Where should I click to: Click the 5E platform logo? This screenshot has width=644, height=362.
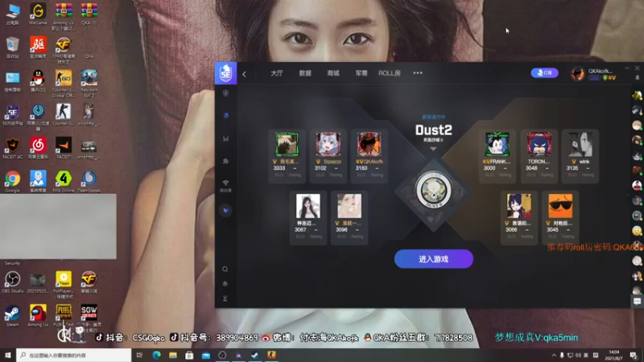pos(225,73)
